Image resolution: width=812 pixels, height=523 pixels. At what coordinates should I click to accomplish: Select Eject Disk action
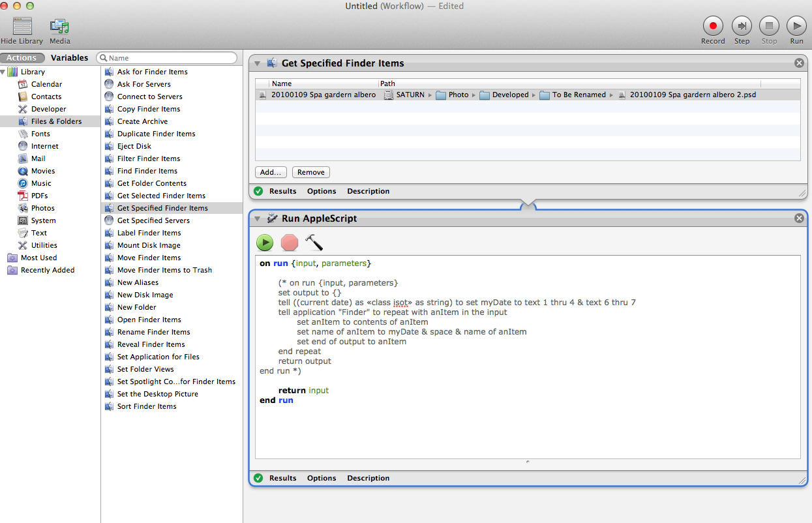click(x=134, y=146)
